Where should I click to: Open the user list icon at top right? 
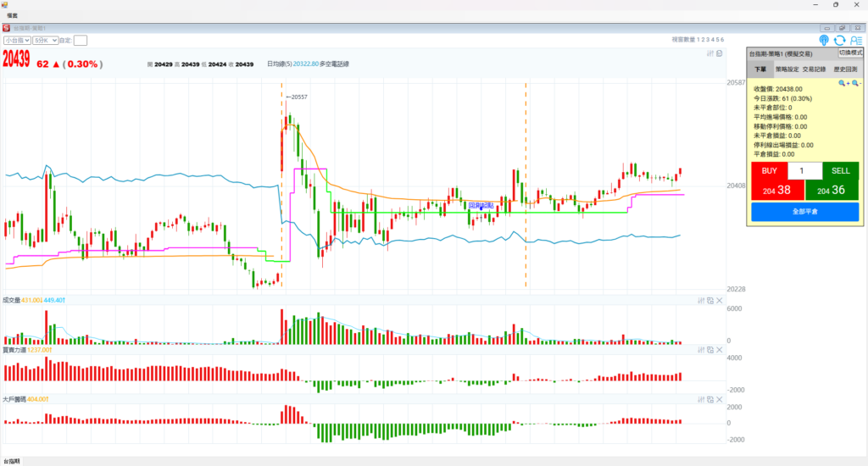pyautogui.click(x=854, y=40)
